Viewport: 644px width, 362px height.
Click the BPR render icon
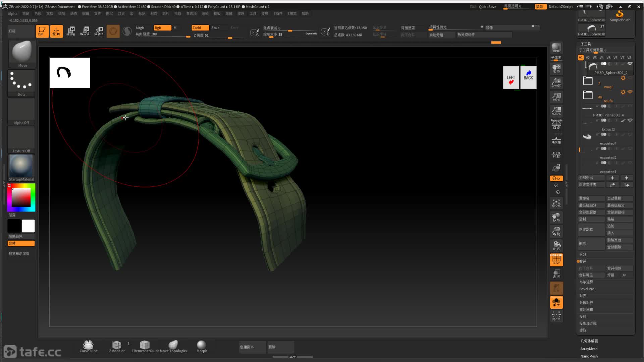pyautogui.click(x=556, y=48)
